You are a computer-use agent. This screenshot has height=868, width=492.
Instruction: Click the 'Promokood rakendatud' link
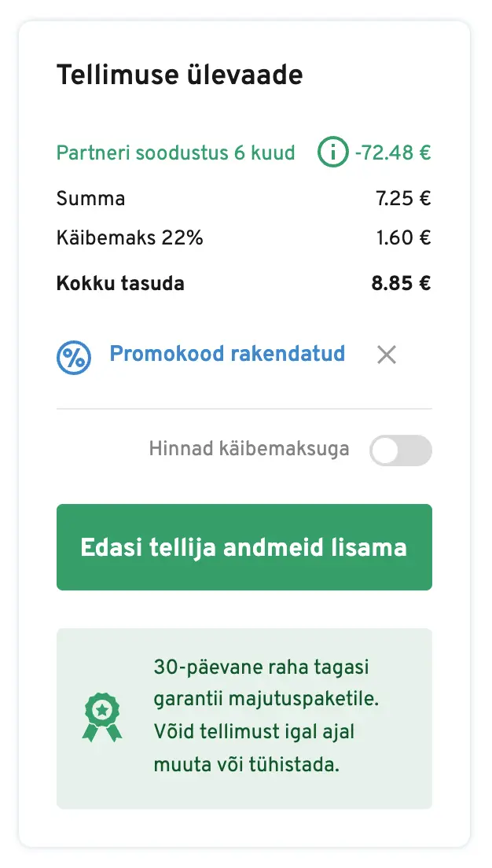227,354
